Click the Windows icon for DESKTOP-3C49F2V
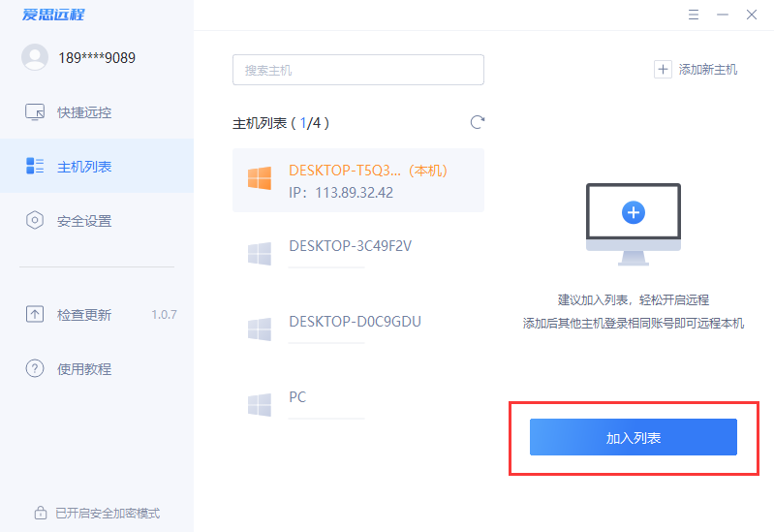This screenshot has height=532, width=774. pyautogui.click(x=259, y=254)
